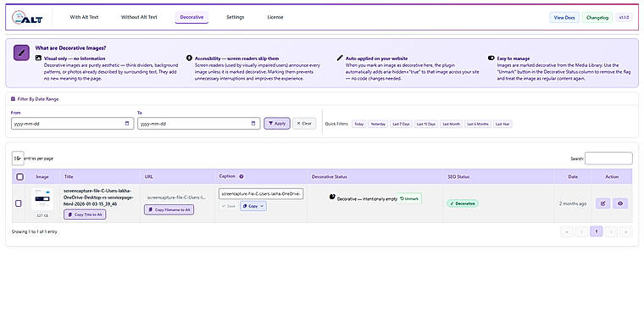
Task: Sort by the Date column header
Action: coord(573,176)
